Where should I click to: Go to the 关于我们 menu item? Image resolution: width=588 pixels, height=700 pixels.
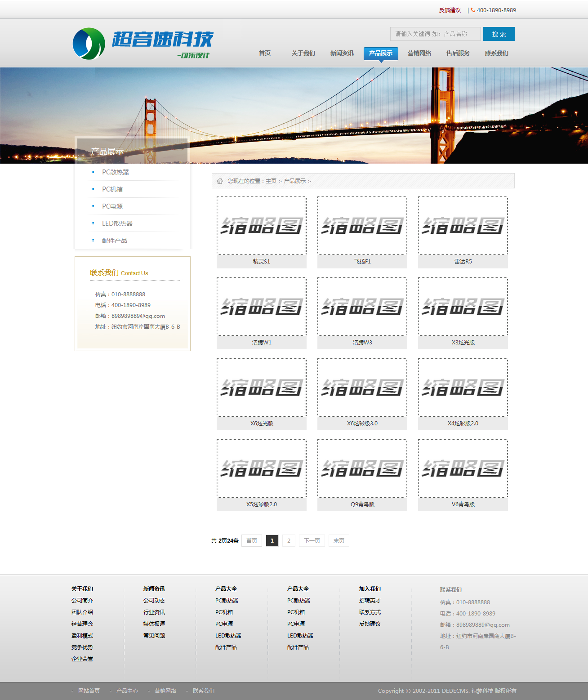coord(303,54)
